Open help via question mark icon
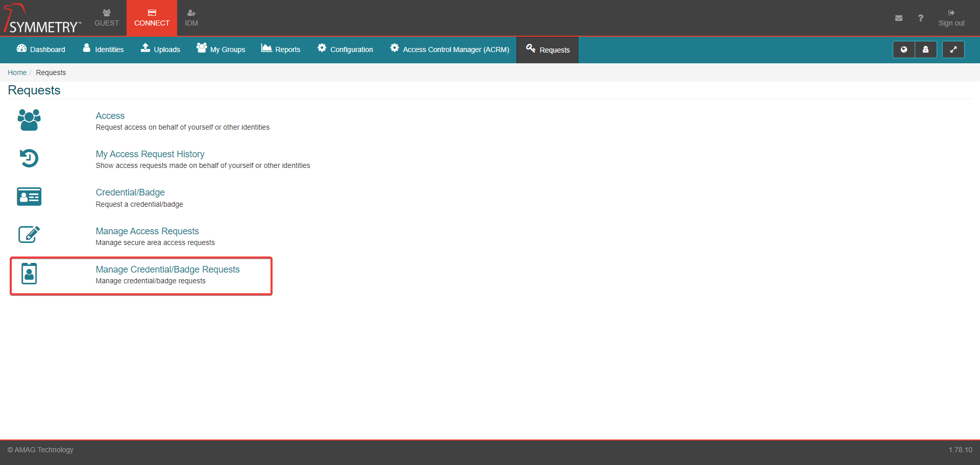The height and width of the screenshot is (465, 980). tap(920, 18)
